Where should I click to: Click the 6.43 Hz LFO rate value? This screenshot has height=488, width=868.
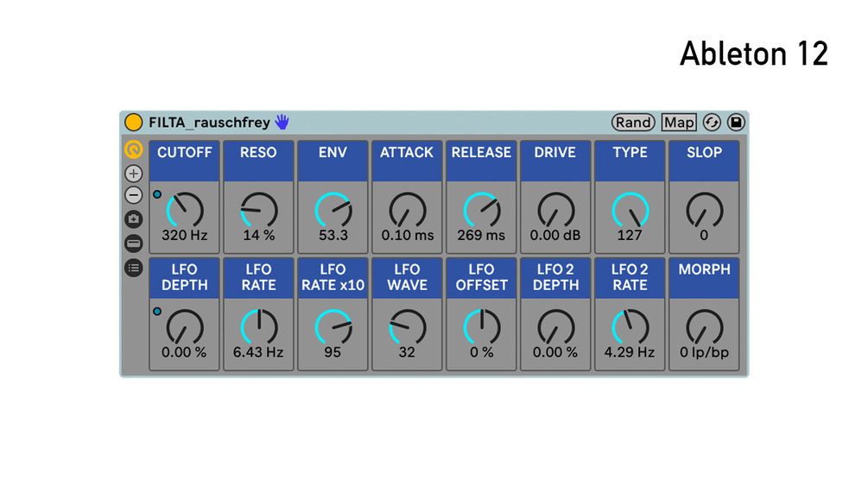258,352
